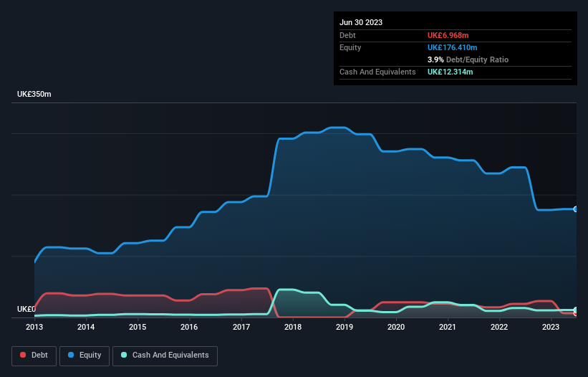Select the 2020 x-axis label
The image size is (588, 377).
(x=396, y=327)
